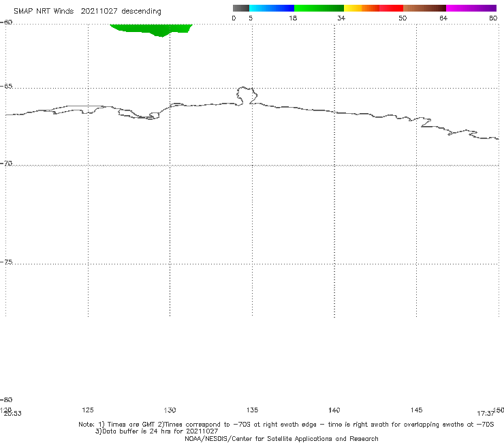This screenshot has width=504, height=443.
Task: Click the -65 latitude label
Action: pyautogui.click(x=7, y=87)
